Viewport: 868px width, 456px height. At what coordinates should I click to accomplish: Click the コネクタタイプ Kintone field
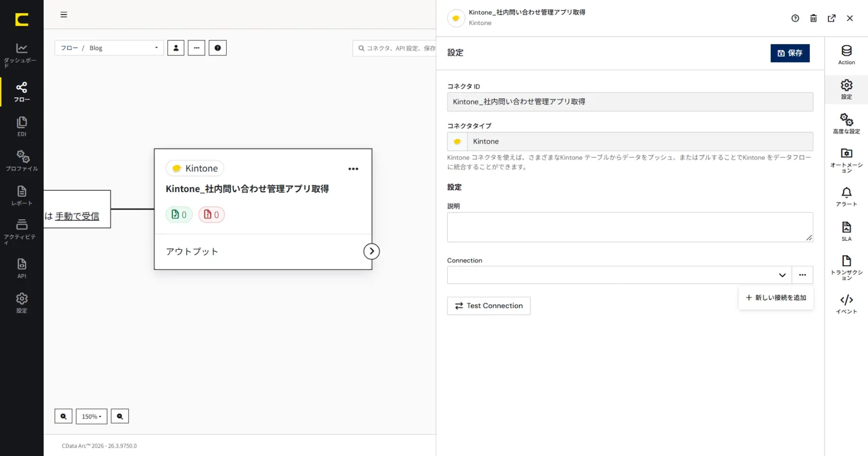click(x=630, y=142)
